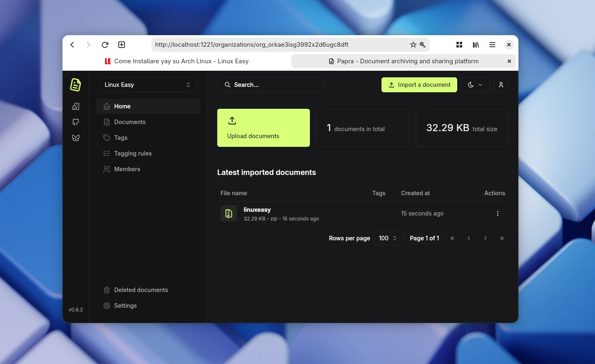Open the GitHub icon link
Image resolution: width=595 pixels, height=364 pixels.
point(76,122)
